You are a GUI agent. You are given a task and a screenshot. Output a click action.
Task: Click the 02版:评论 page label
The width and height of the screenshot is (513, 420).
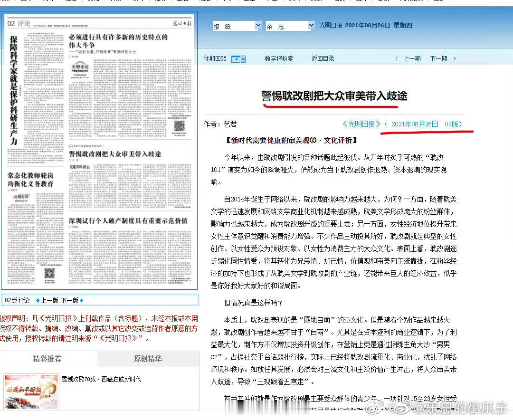(17, 301)
